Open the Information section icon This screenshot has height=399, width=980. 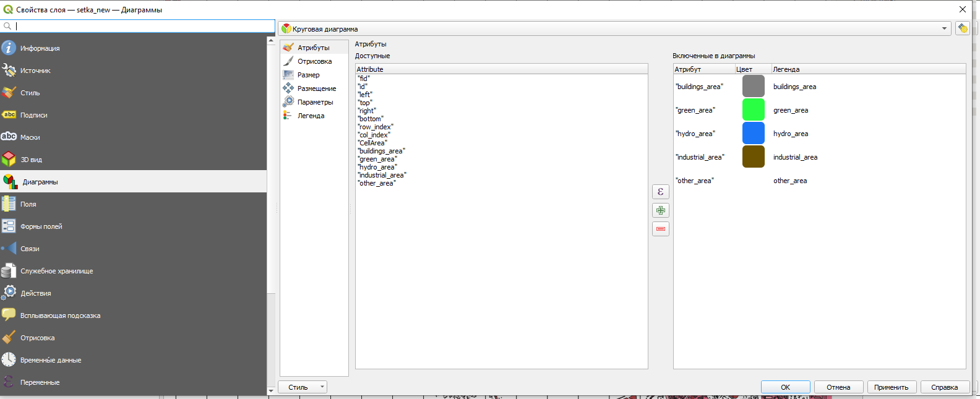(x=9, y=48)
